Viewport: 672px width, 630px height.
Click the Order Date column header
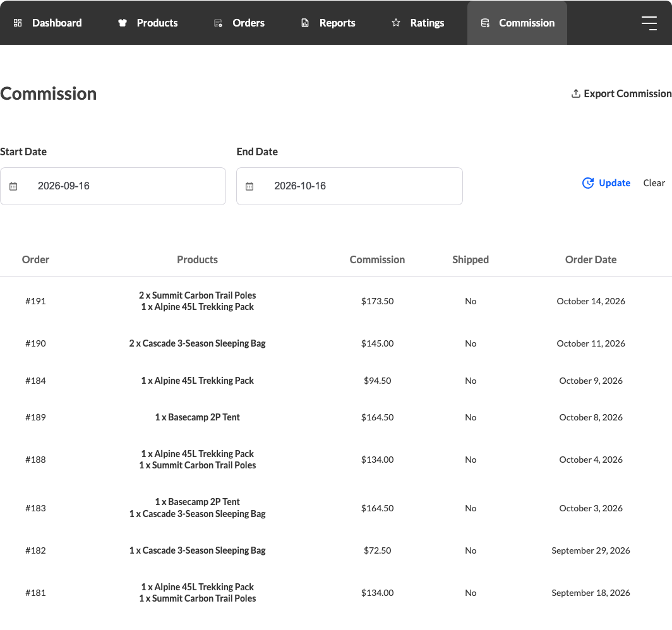[591, 259]
